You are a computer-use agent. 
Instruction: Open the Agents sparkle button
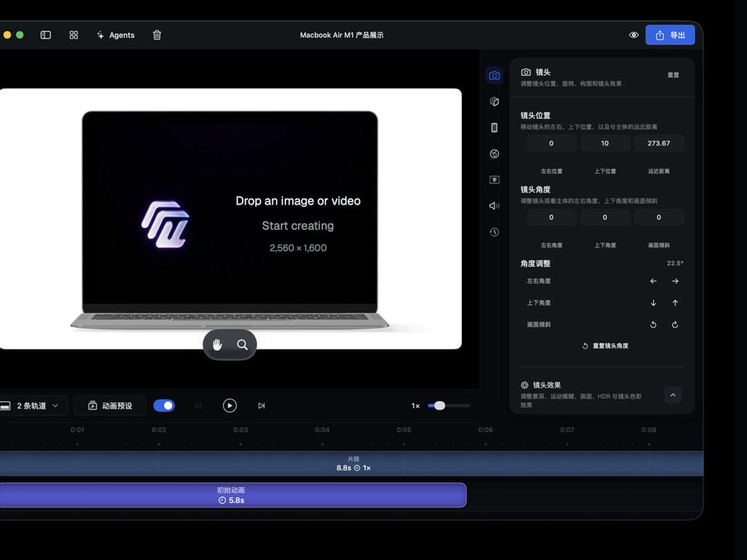click(115, 35)
